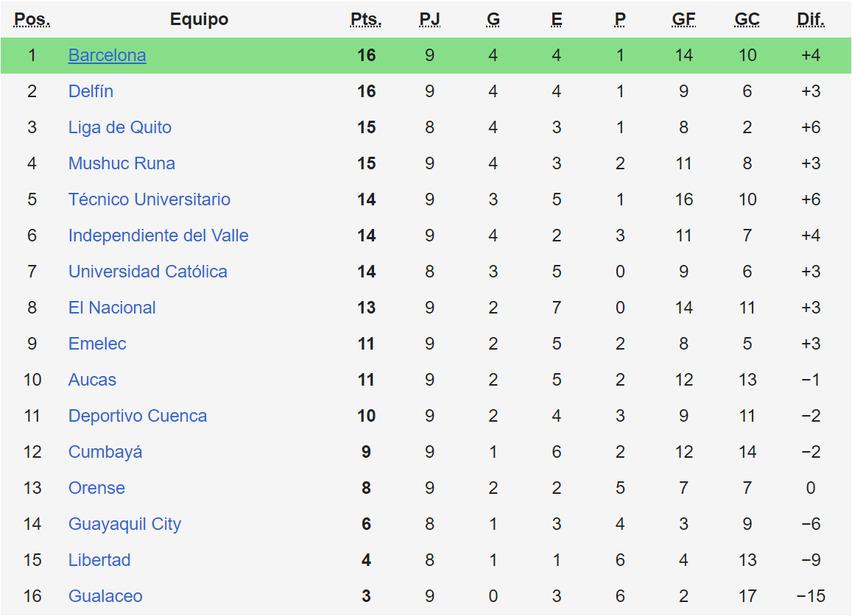Open the Emelec team link

click(97, 344)
